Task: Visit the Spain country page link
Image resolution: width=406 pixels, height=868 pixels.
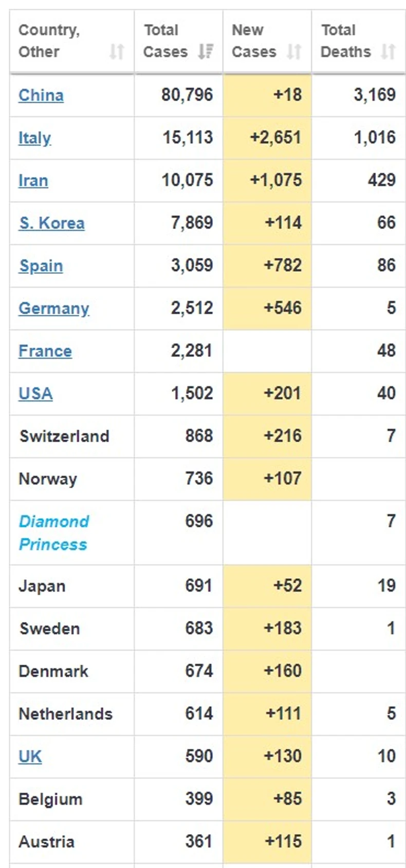Action: coord(41,266)
